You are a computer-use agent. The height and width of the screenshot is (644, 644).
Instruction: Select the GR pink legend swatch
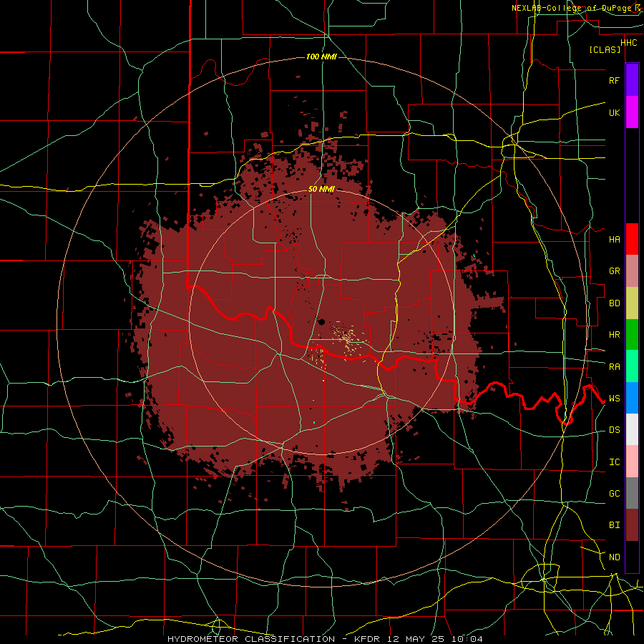coord(632,271)
